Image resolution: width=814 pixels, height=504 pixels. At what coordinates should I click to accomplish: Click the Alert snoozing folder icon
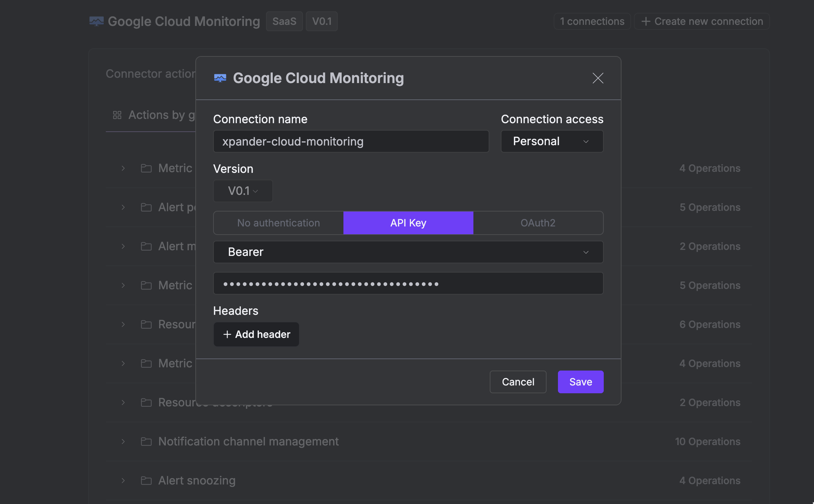pyautogui.click(x=146, y=481)
